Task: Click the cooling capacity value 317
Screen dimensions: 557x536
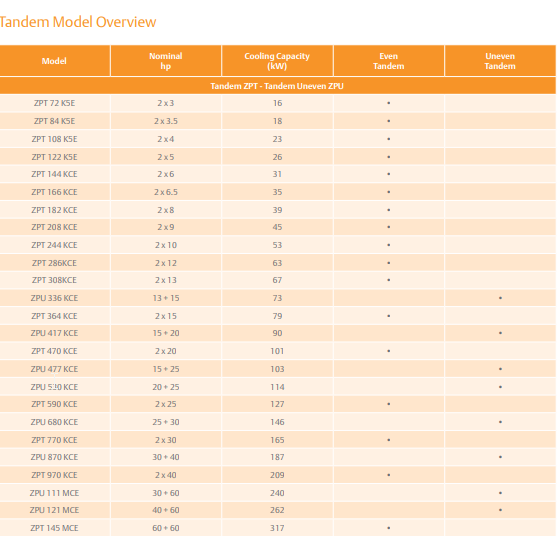Action: click(x=277, y=528)
